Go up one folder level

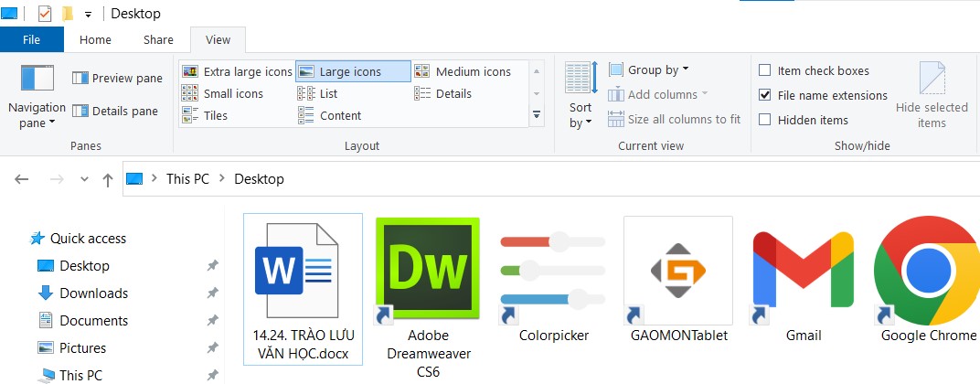click(x=108, y=180)
